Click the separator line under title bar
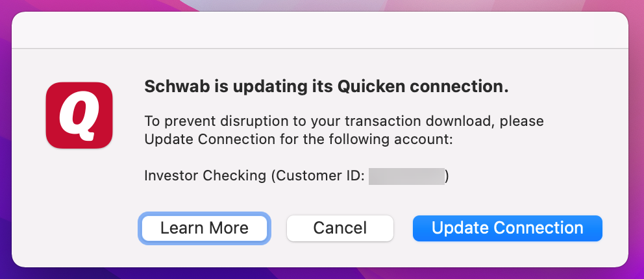Viewport: 644px width, 279px height. [x=320, y=49]
